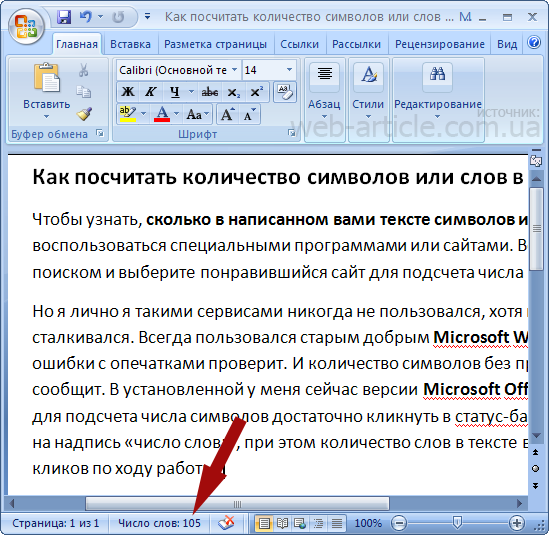The image size is (549, 535).
Task: Toggle Bold formatting button Ж
Action: [x=128, y=92]
